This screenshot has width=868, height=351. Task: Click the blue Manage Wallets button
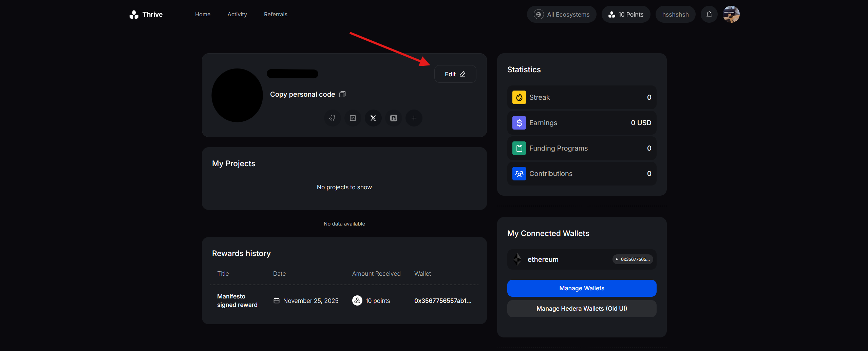(x=582, y=288)
